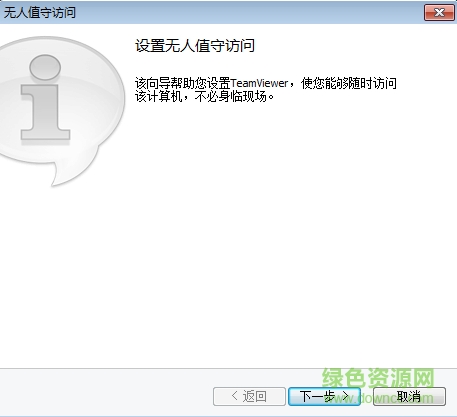Click the 下一步 (Next) button
Viewport: 457px width, 417px height.
[324, 396]
